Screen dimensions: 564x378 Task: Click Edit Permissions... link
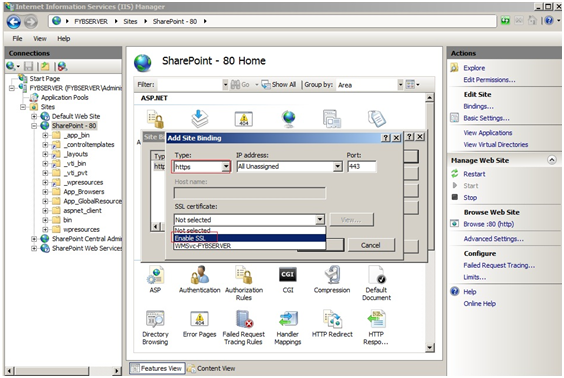489,80
